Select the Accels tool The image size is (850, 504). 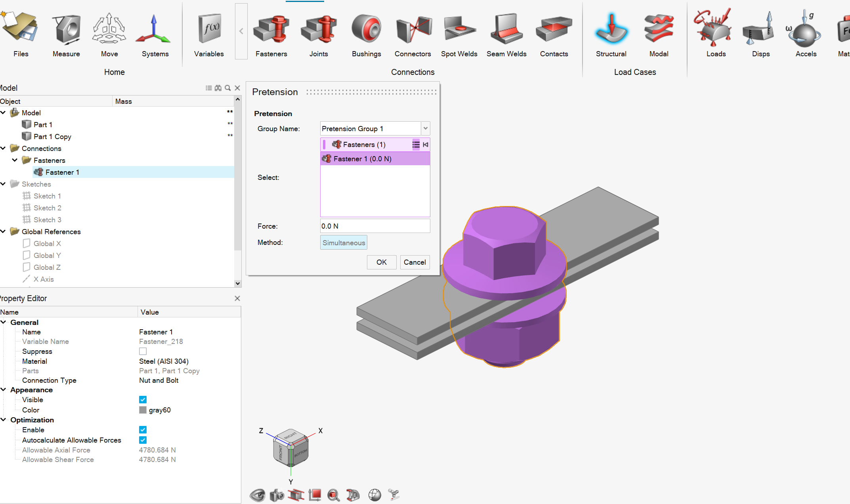click(804, 29)
